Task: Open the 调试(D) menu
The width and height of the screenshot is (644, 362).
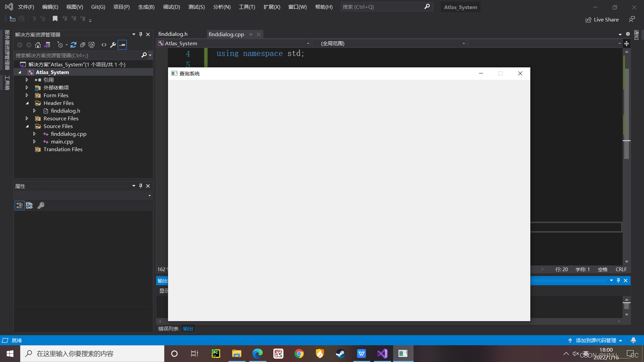Action: (x=171, y=7)
